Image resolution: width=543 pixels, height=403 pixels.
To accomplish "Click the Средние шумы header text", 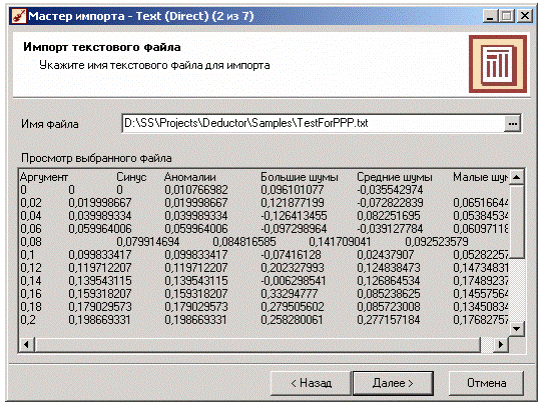I will (395, 177).
